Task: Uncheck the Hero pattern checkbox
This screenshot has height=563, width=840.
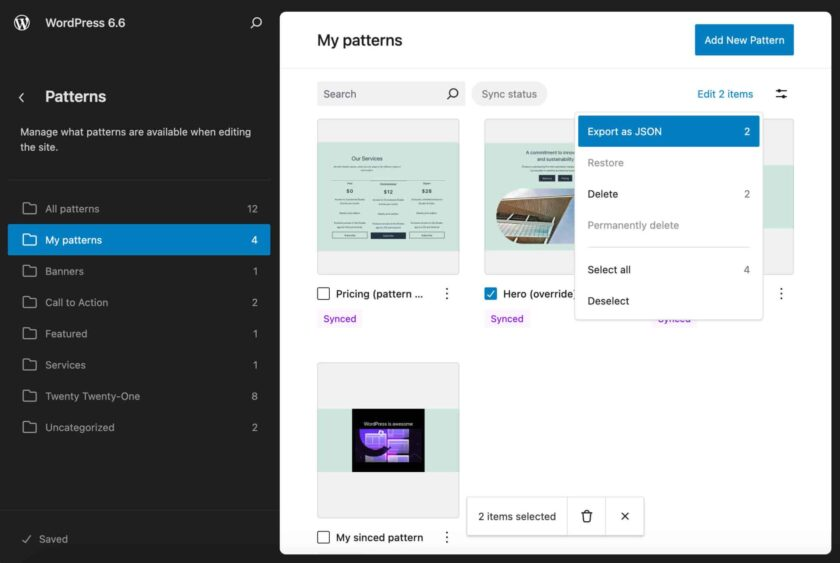Action: click(491, 294)
